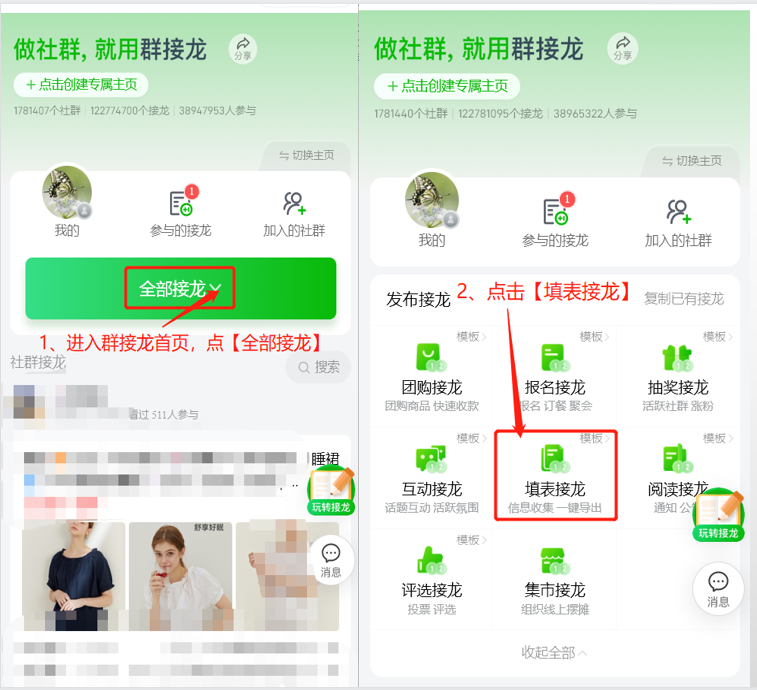Click 发布接龙 heading
Viewport: 757px width, 690px height.
[x=418, y=299]
